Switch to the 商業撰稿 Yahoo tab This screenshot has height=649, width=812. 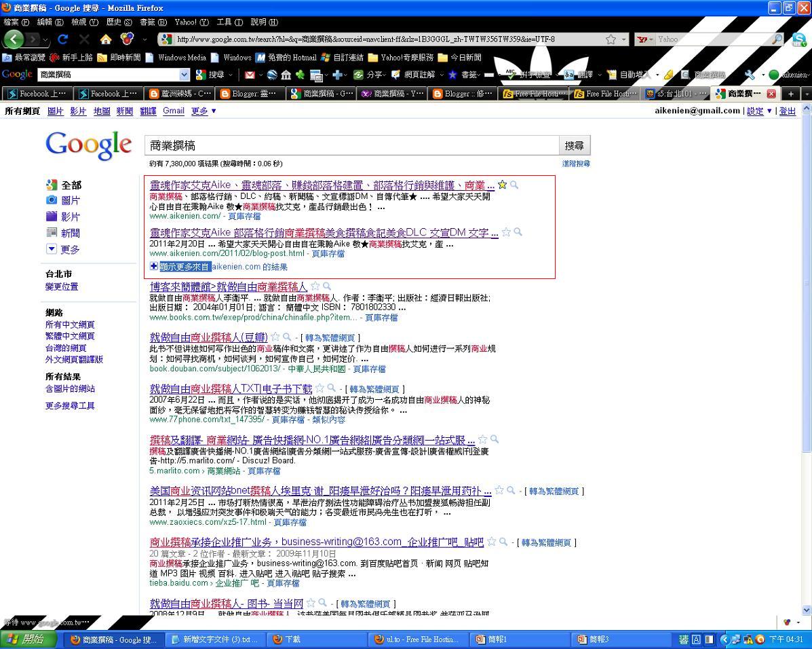[392, 94]
